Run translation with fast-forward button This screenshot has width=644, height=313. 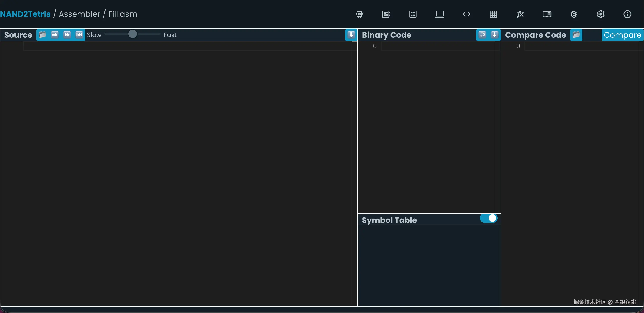[67, 35]
